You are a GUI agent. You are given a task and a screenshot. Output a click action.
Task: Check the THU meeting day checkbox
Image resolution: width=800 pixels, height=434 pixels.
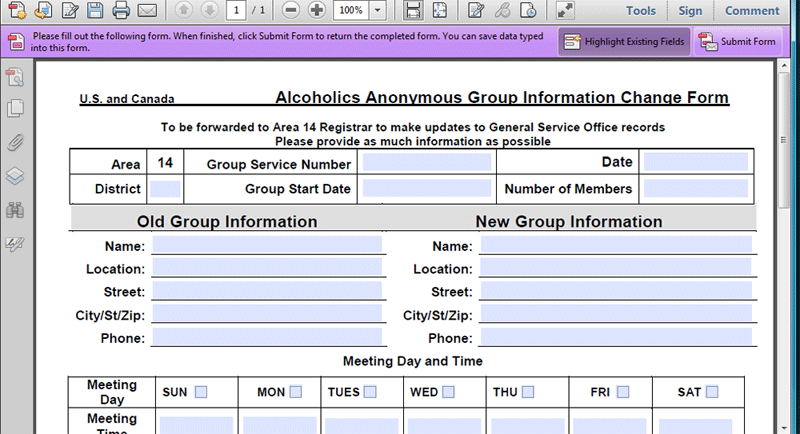click(528, 392)
